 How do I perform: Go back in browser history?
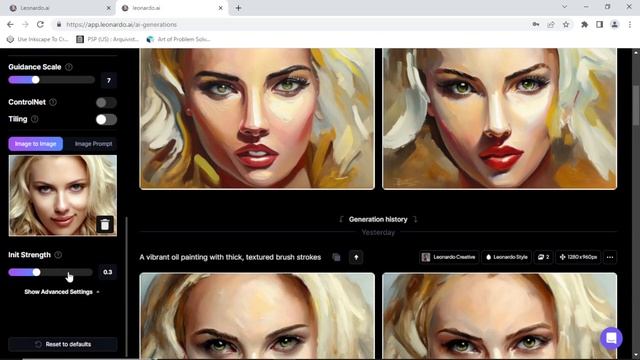point(10,24)
